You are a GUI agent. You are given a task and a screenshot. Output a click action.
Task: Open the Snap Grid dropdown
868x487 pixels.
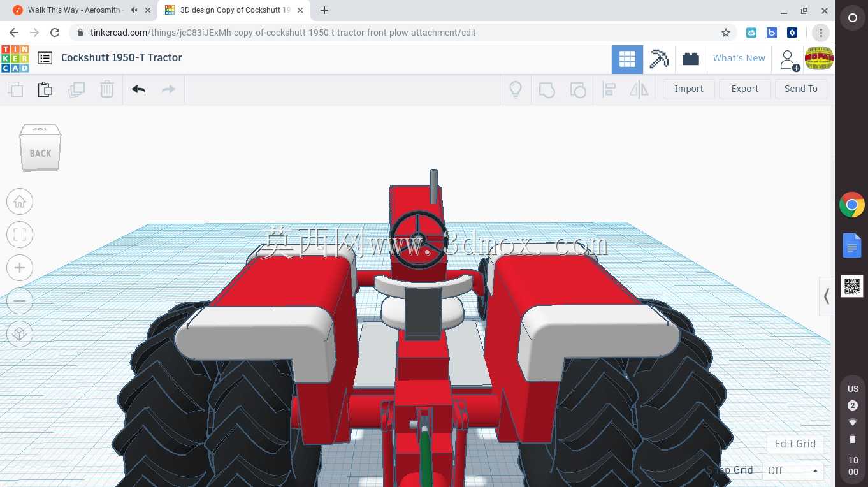pos(793,471)
